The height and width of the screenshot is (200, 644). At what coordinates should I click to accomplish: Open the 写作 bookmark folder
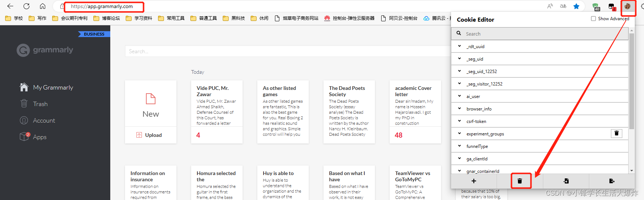click(38, 18)
